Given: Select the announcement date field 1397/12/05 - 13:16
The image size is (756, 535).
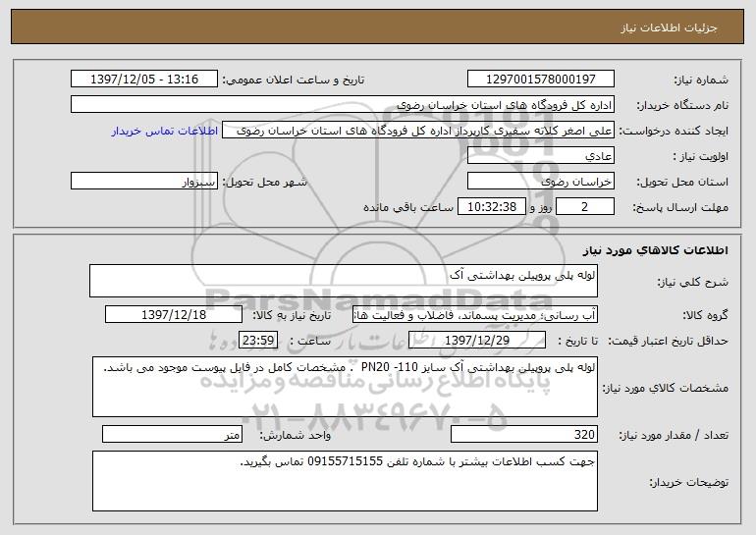Looking at the screenshot, I should [x=144, y=79].
